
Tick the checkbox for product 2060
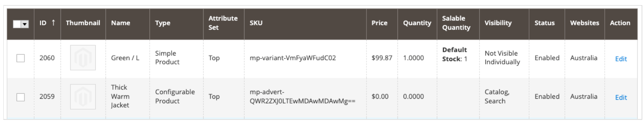[x=21, y=58]
